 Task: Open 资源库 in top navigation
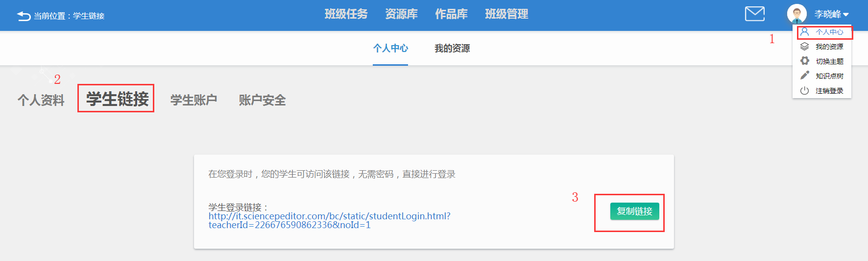point(401,14)
